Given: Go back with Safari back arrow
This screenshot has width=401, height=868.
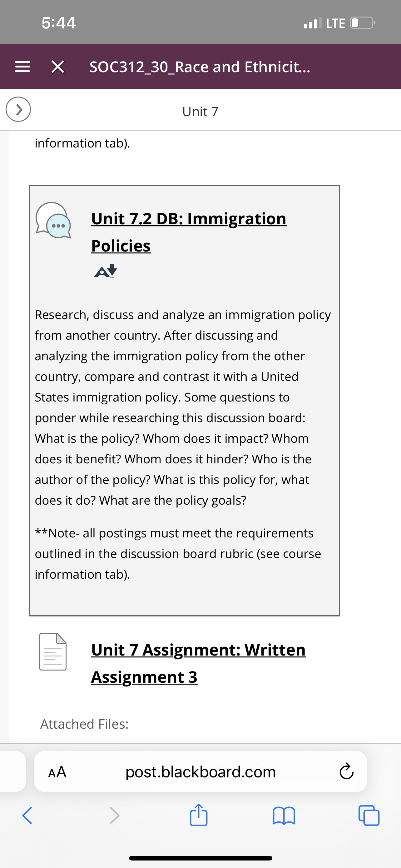Looking at the screenshot, I should [27, 816].
